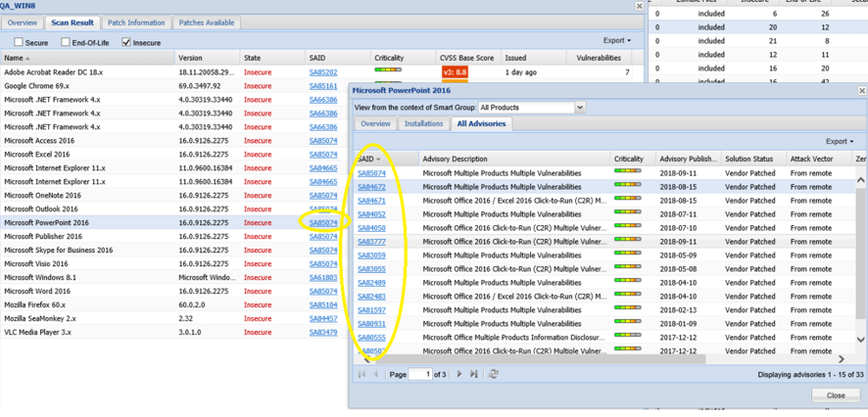Screen dimensions: 868x417
Task: Jump to the last advisories page
Action: (473, 374)
